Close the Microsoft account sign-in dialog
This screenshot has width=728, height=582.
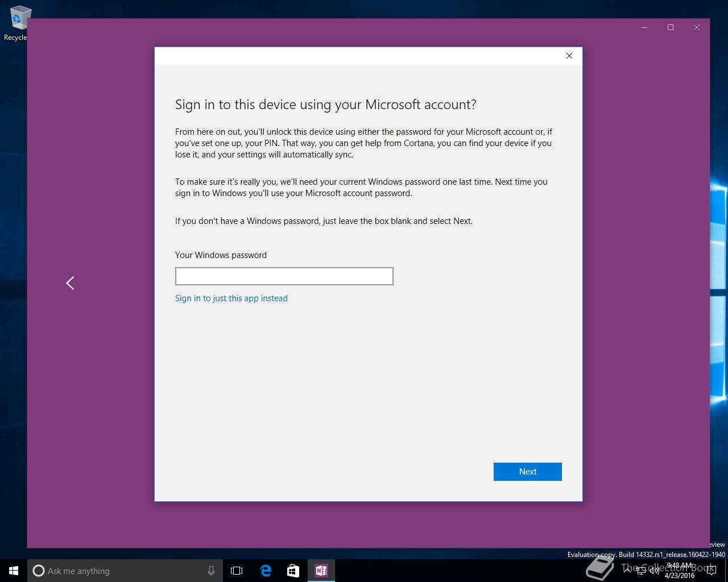(x=569, y=56)
